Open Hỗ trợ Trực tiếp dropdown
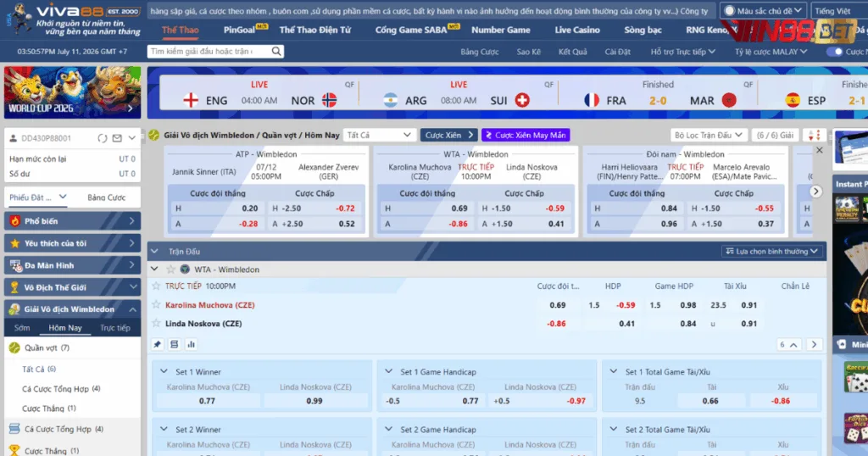 coord(683,52)
